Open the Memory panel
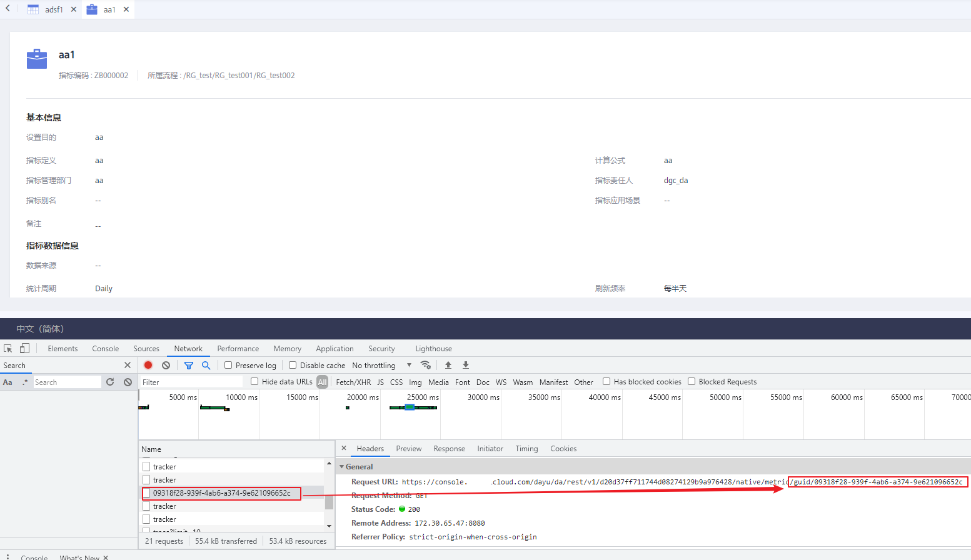Screen dimensions: 971x560 [x=287, y=349]
